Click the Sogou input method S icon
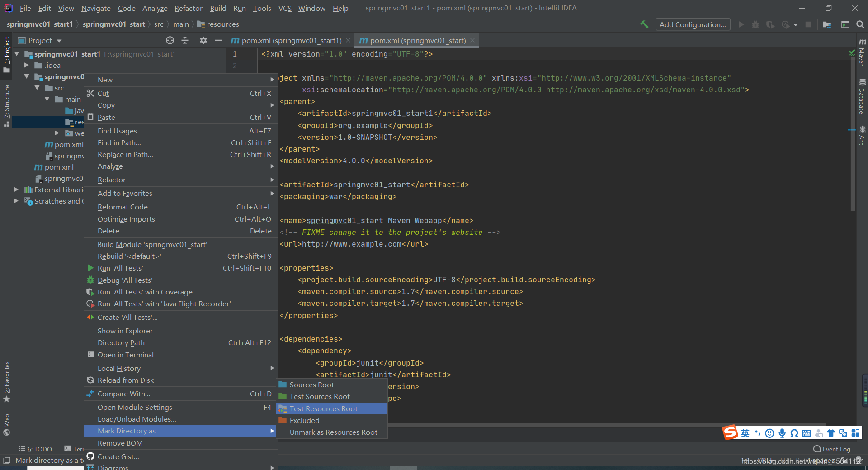Image resolution: width=868 pixels, height=470 pixels. point(730,432)
